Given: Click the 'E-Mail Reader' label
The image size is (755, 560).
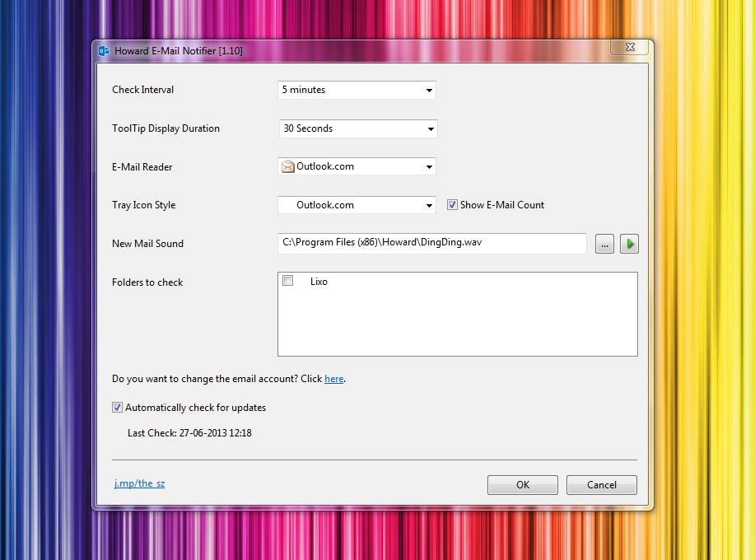Looking at the screenshot, I should pos(142,167).
